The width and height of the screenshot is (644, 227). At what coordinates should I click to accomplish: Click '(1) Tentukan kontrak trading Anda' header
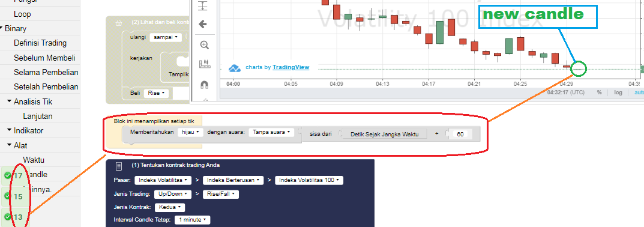pyautogui.click(x=175, y=165)
